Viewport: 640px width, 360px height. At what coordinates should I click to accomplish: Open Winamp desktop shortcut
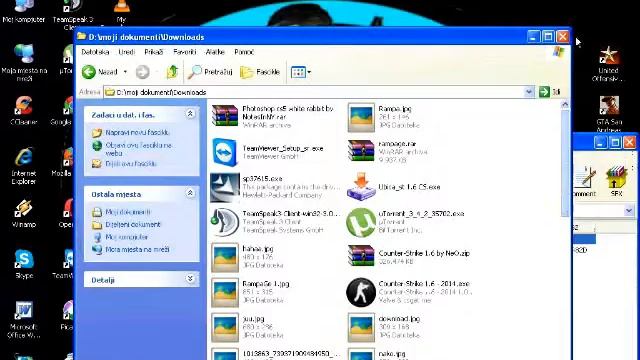tap(24, 213)
